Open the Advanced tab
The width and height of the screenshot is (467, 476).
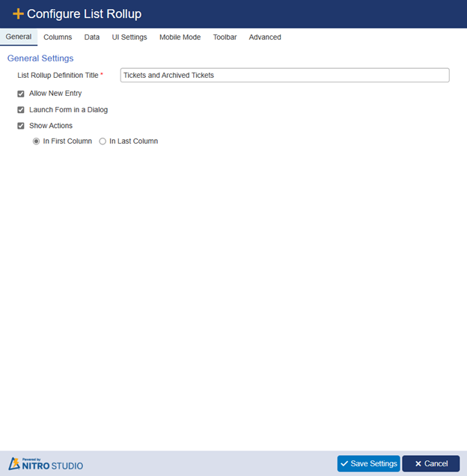265,37
